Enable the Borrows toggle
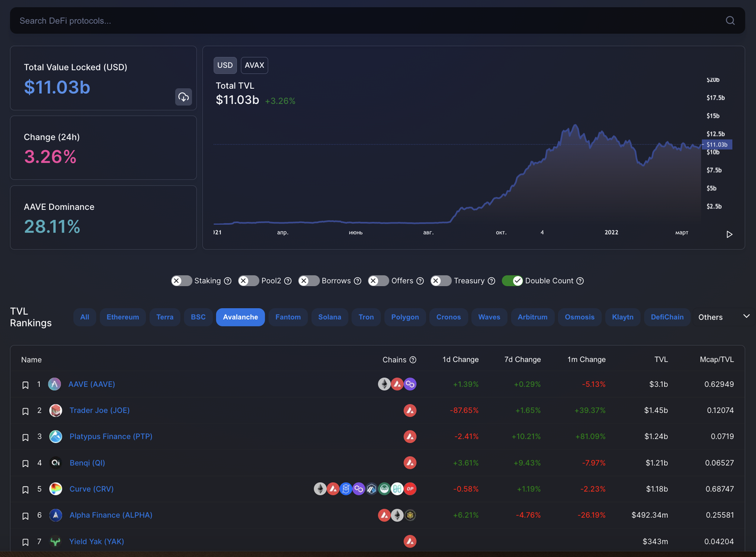The image size is (756, 557). (x=309, y=281)
